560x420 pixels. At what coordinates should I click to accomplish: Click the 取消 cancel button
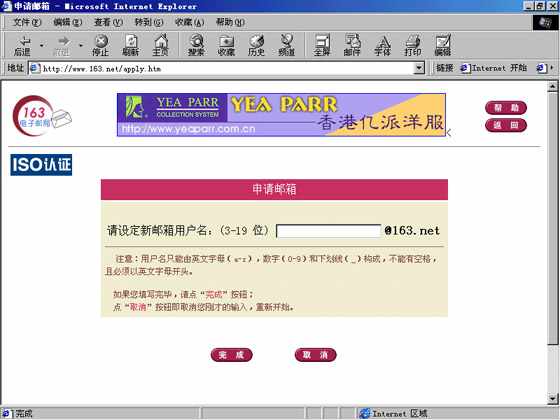[316, 355]
